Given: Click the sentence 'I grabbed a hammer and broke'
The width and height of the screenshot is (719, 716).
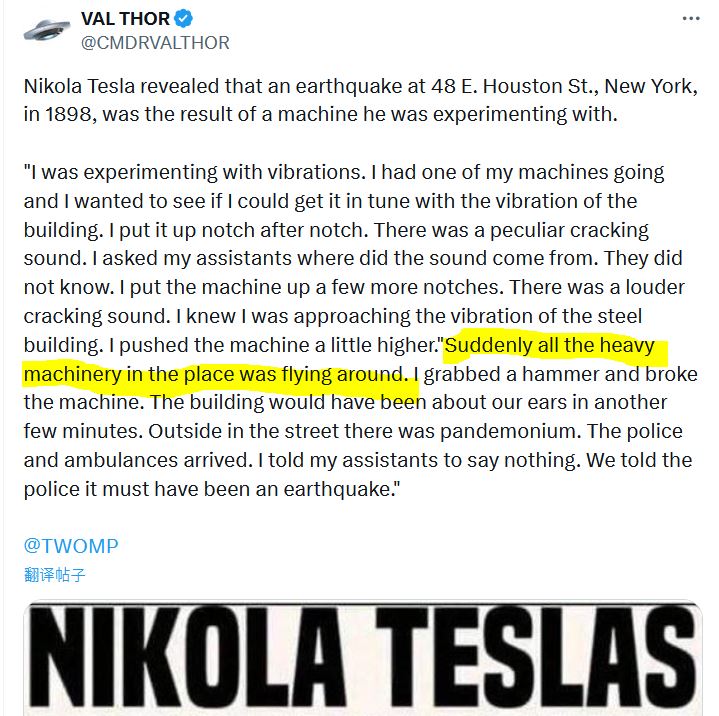Looking at the screenshot, I should tap(555, 376).
